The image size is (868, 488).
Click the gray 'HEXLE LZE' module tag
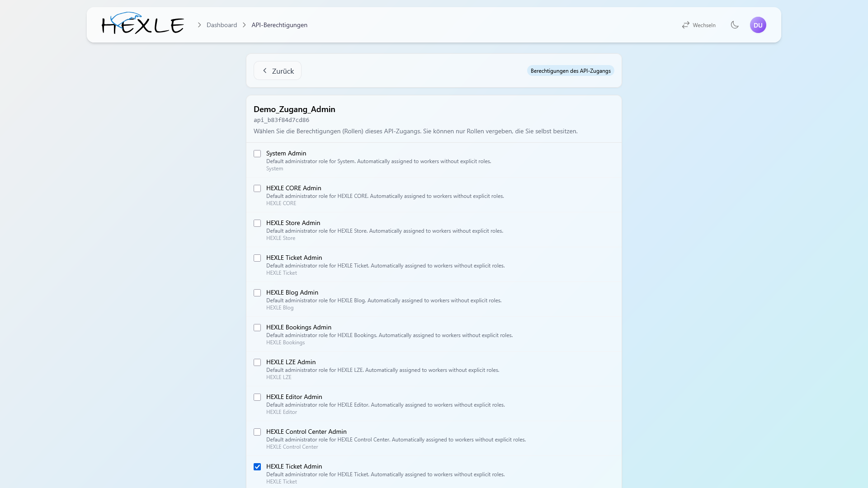[x=278, y=377]
